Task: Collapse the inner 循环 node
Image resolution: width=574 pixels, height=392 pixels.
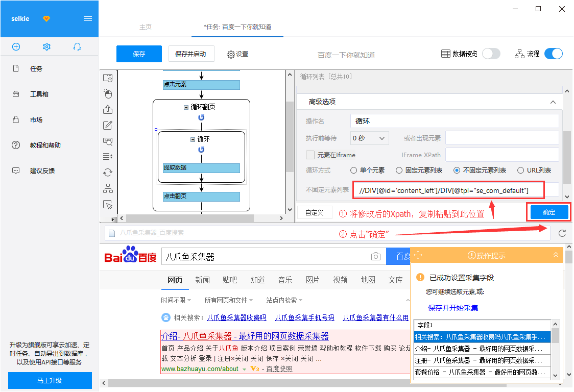Action: click(x=193, y=139)
